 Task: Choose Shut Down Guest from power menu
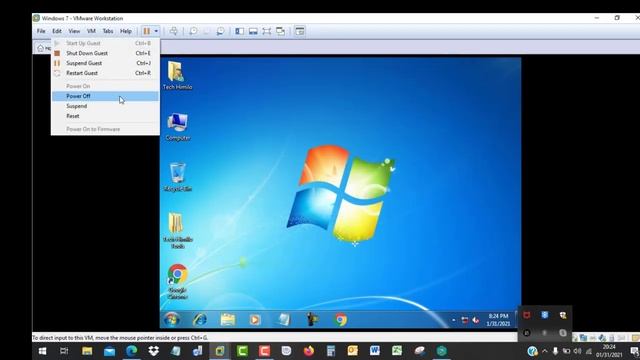(x=105, y=53)
